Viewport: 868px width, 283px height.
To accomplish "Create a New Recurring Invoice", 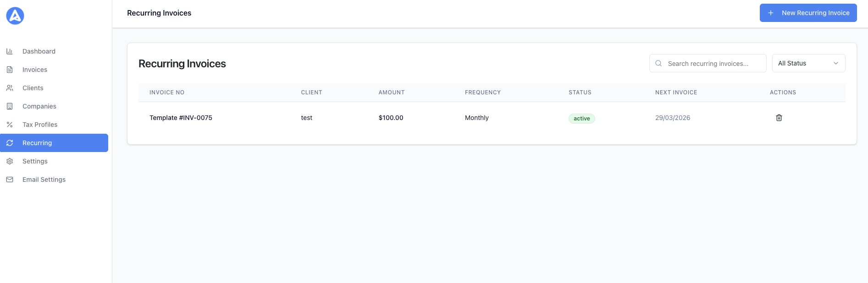I will (808, 13).
